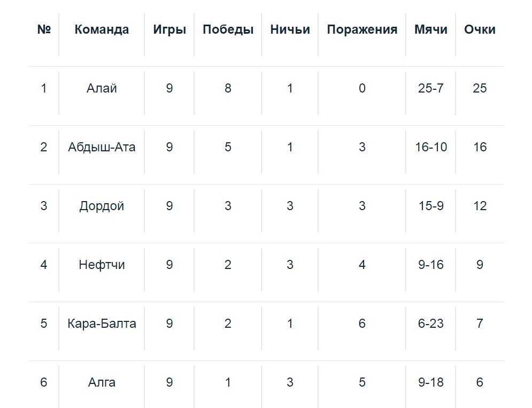
Task: Click the 15-9 goals cell
Action: click(431, 206)
